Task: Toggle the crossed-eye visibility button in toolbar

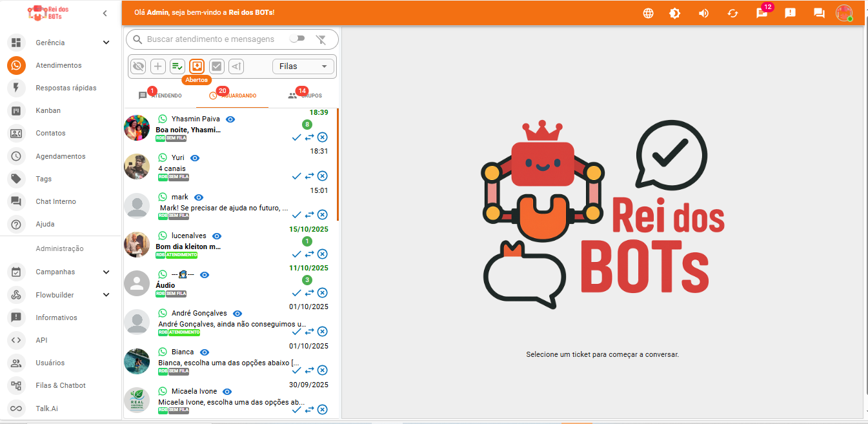Action: pyautogui.click(x=138, y=66)
